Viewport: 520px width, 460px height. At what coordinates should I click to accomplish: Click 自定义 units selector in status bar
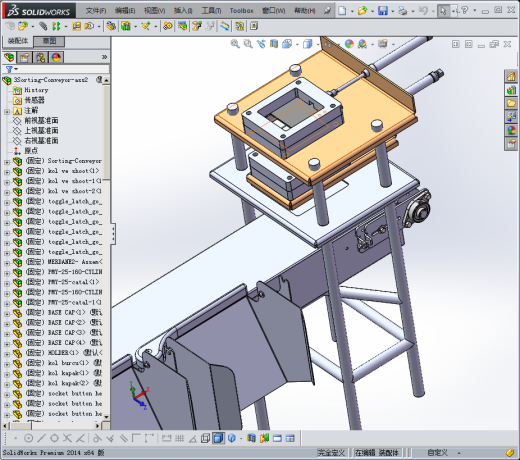pyautogui.click(x=437, y=453)
